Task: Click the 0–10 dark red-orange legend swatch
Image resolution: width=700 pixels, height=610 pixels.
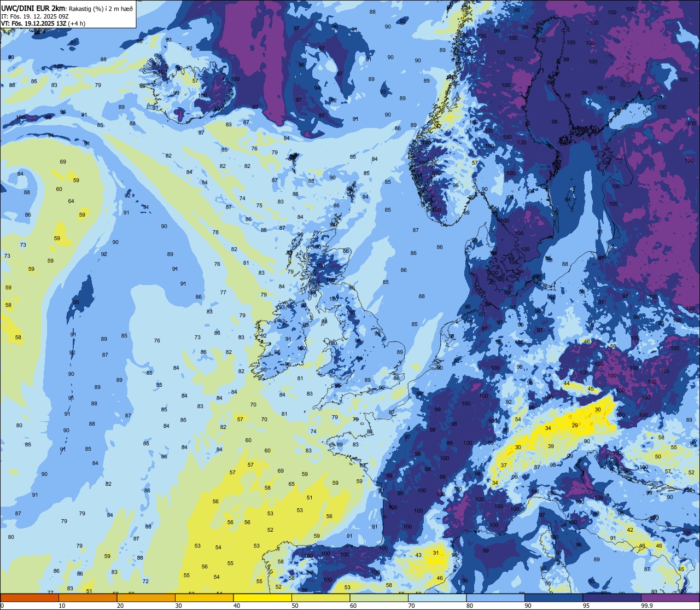Action: [x=30, y=597]
